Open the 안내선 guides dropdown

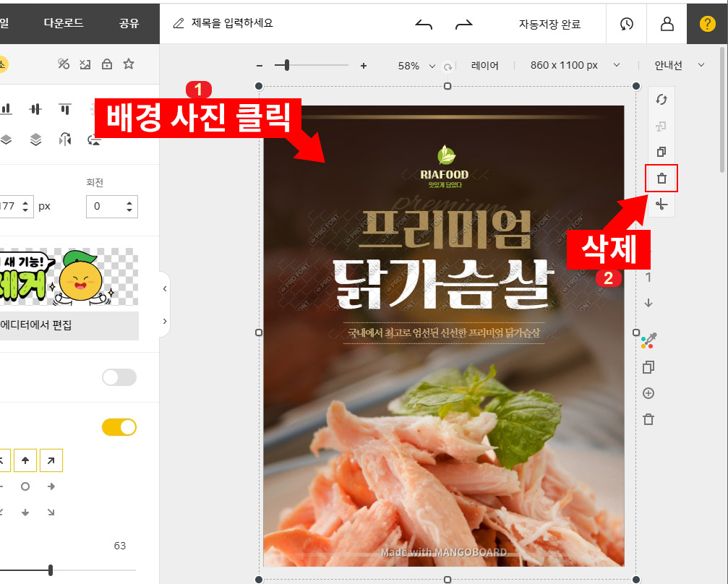[678, 64]
